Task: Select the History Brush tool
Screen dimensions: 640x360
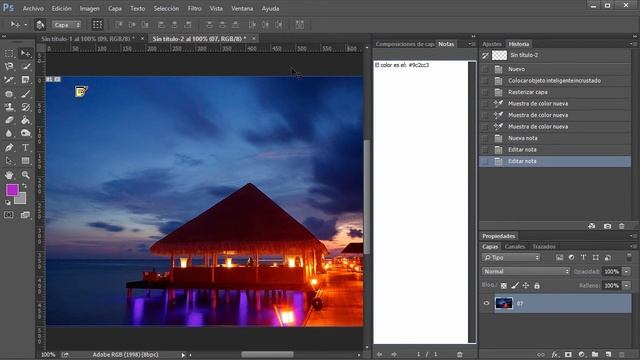Action: click(25, 107)
